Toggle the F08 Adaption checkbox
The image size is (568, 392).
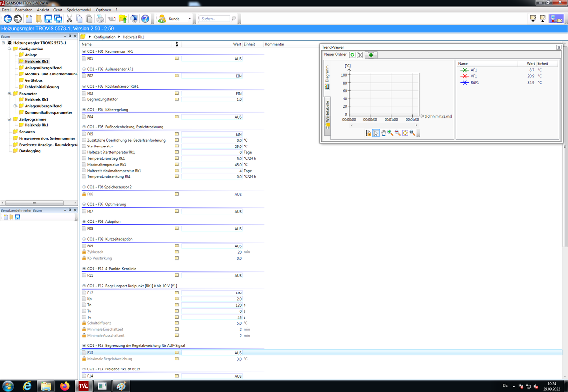pos(84,229)
